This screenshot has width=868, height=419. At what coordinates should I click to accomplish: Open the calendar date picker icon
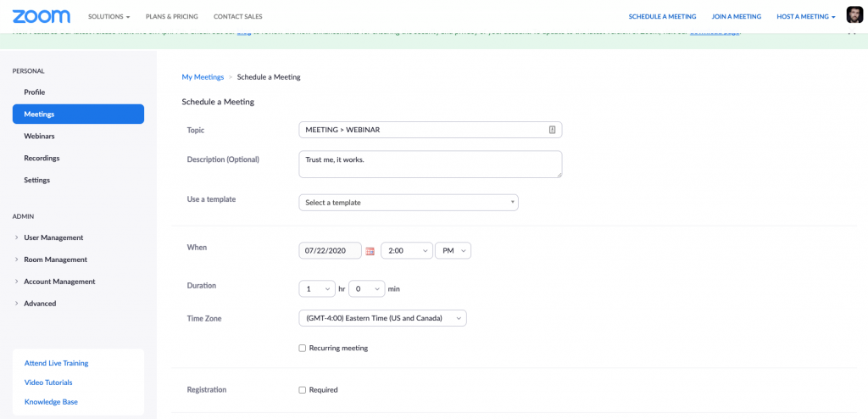[370, 251]
